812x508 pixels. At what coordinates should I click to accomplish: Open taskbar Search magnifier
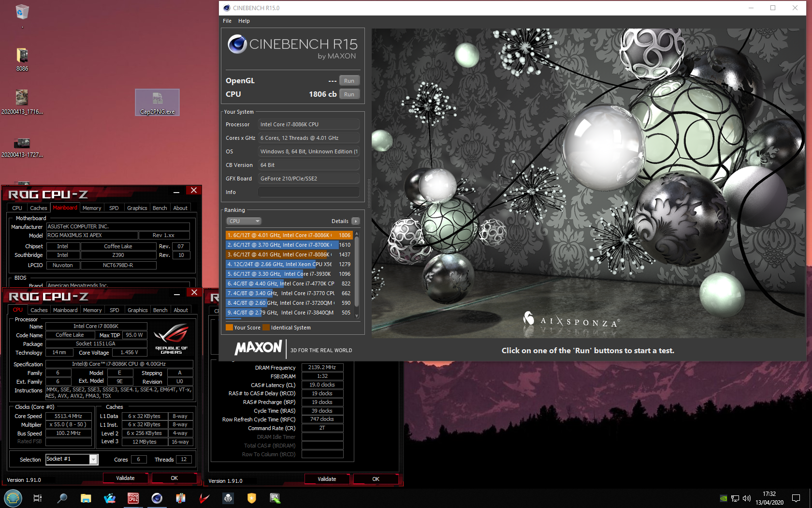pos(62,498)
